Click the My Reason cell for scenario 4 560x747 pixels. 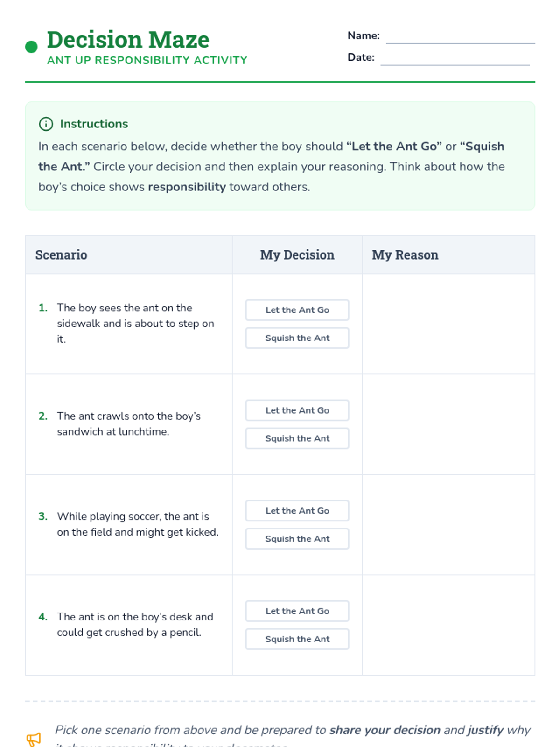(448, 625)
